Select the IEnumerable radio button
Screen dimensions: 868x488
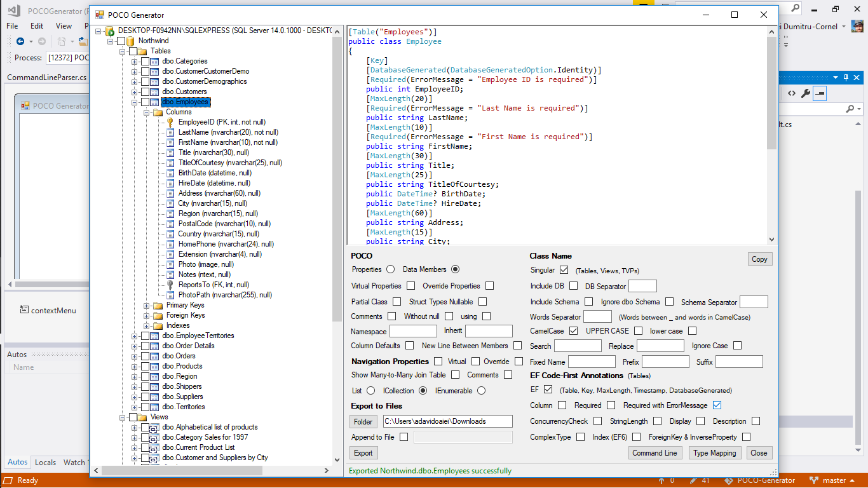pos(481,391)
